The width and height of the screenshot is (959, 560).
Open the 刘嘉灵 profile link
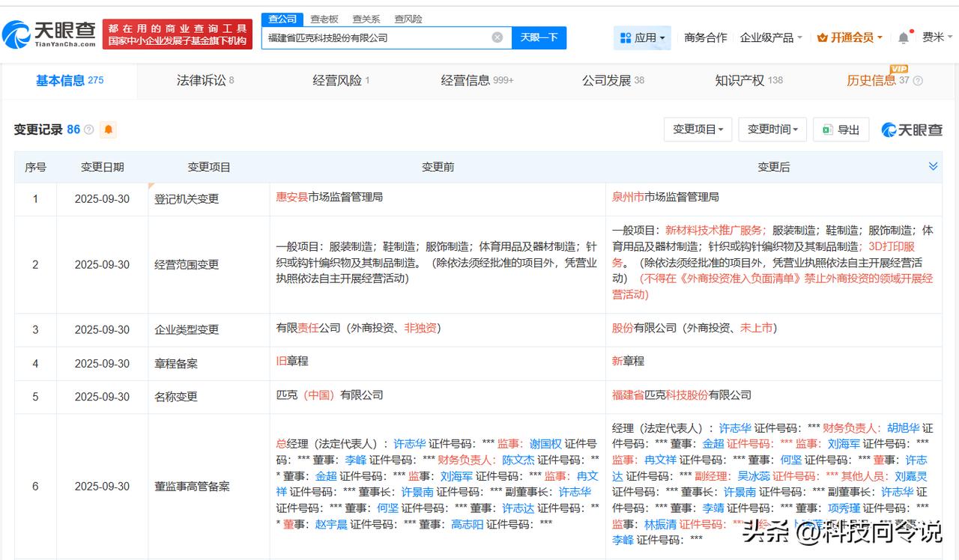pos(911,476)
